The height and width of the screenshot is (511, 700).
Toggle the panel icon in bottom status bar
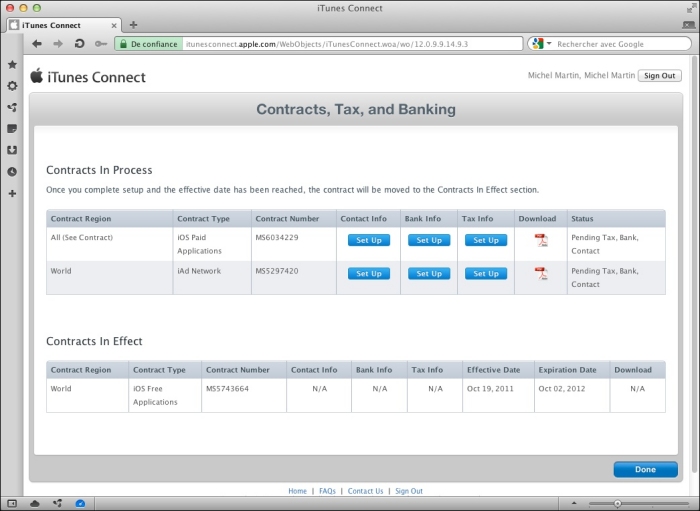[12, 503]
